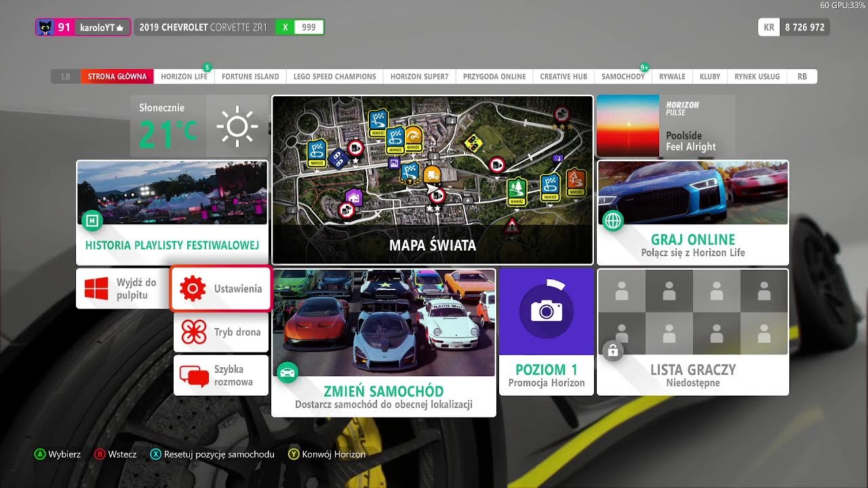The image size is (868, 488).
Task: Switch to Horizon Life tab
Action: 184,77
